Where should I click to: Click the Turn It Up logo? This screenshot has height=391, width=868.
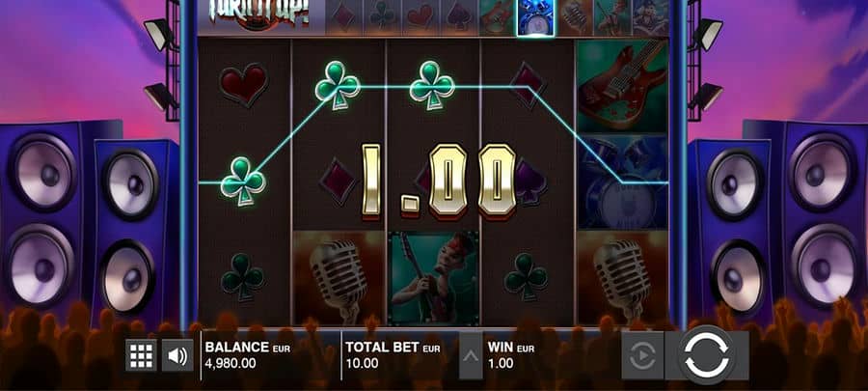[x=260, y=14]
